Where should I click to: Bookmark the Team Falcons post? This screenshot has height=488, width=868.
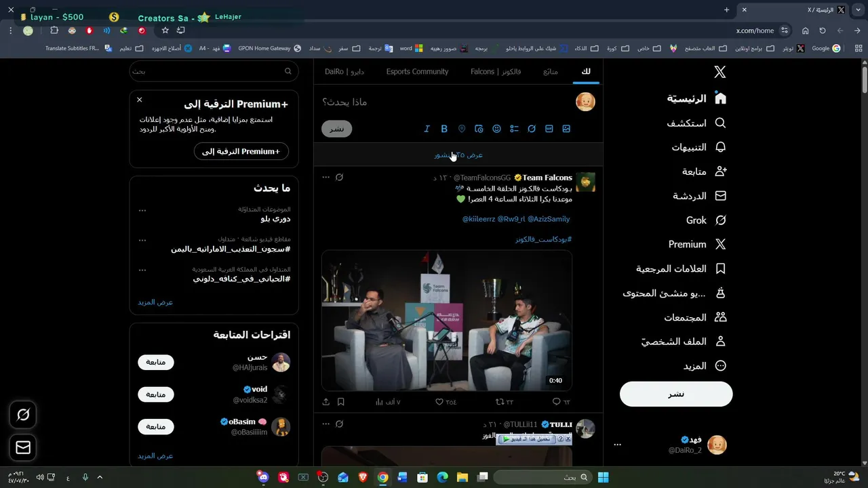point(341,402)
